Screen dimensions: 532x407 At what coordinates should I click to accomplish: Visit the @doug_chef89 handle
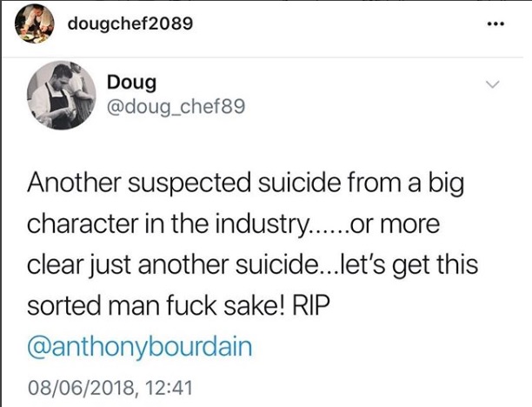(x=176, y=107)
